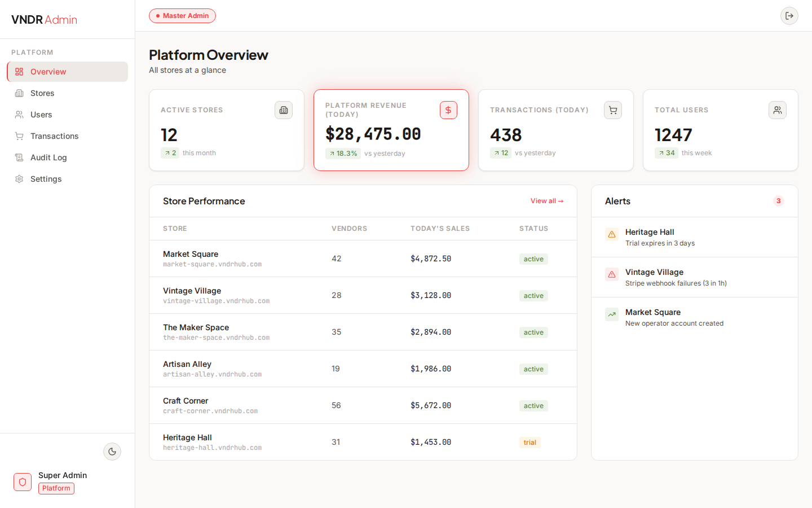The height and width of the screenshot is (508, 812).
Task: Click the Platform badge under Super Admin
Action: [56, 488]
